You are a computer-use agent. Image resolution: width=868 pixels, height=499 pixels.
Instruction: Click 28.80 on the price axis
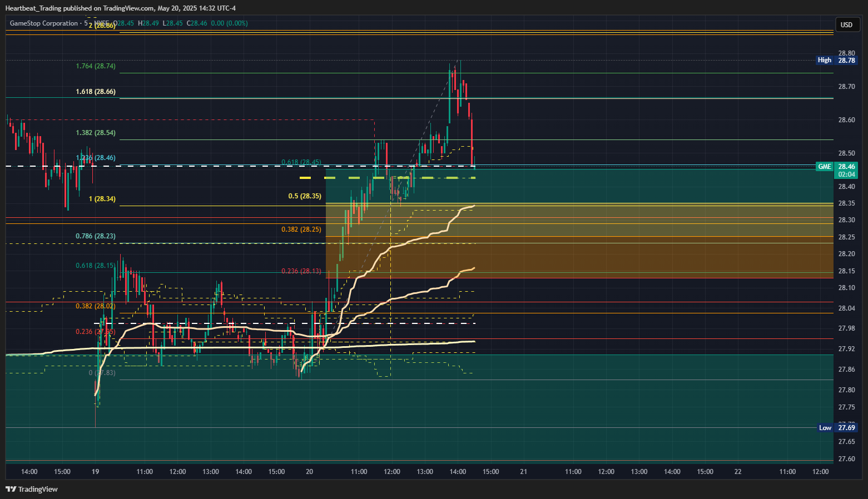[846, 53]
